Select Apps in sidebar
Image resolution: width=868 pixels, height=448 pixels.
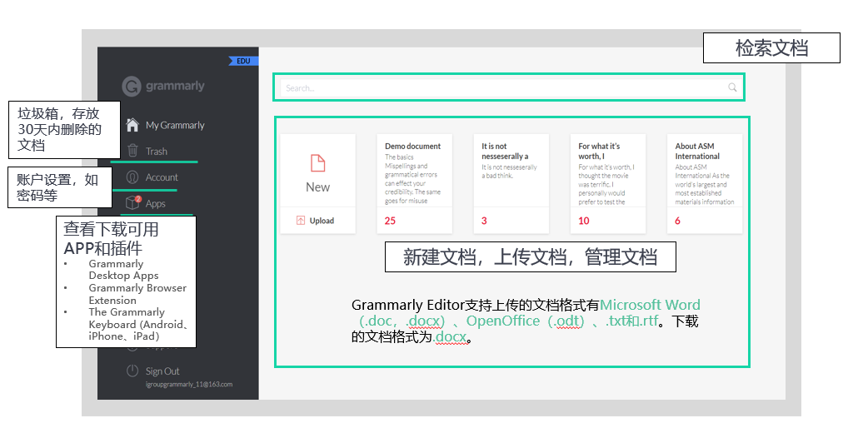pos(156,203)
